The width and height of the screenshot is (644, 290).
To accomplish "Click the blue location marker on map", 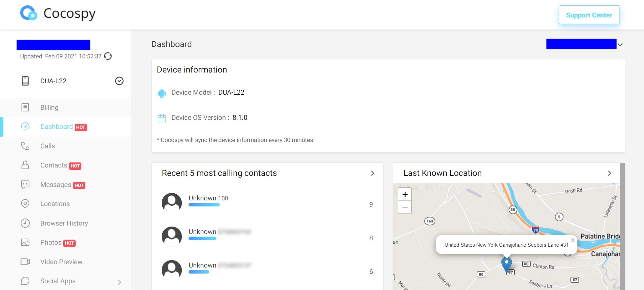I will [x=507, y=265].
